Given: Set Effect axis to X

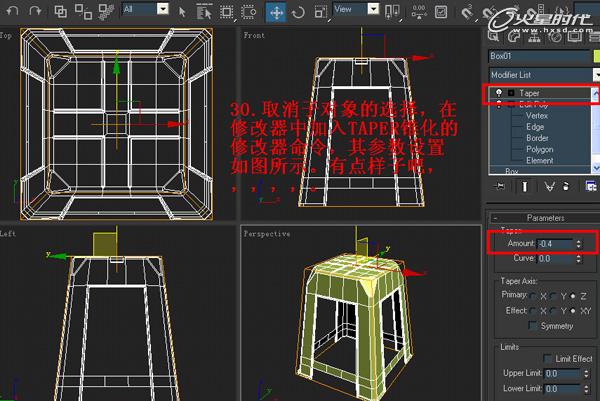Looking at the screenshot, I should click(x=533, y=311).
